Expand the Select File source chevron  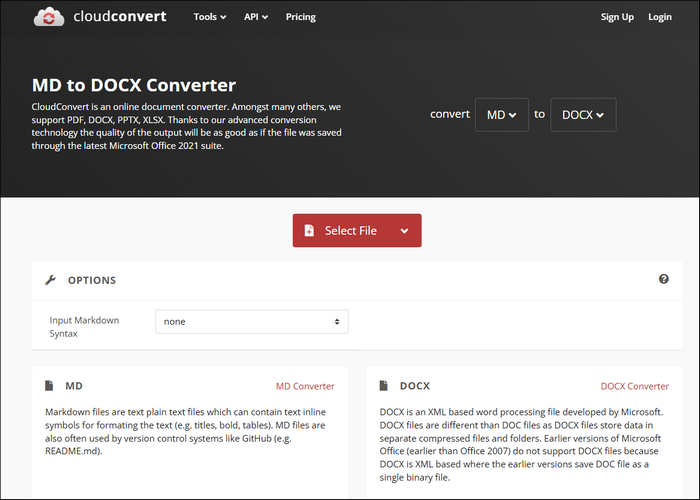coord(404,231)
